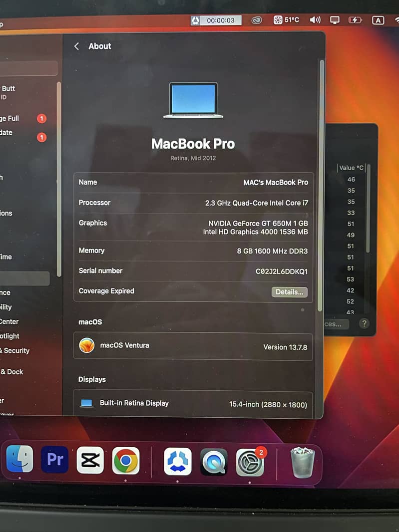
Task: Click 'Version 13.7.8' text
Action: 285,347
